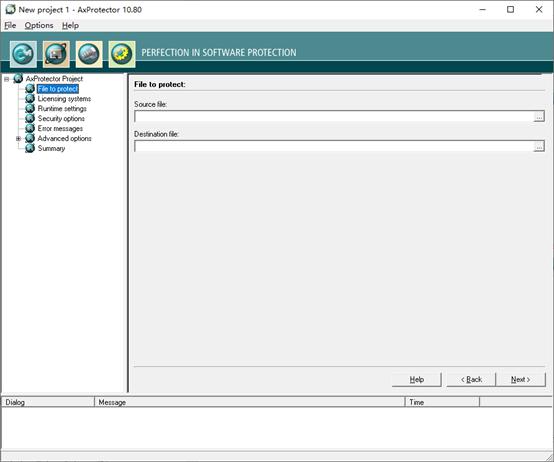Click the Next button

click(521, 380)
